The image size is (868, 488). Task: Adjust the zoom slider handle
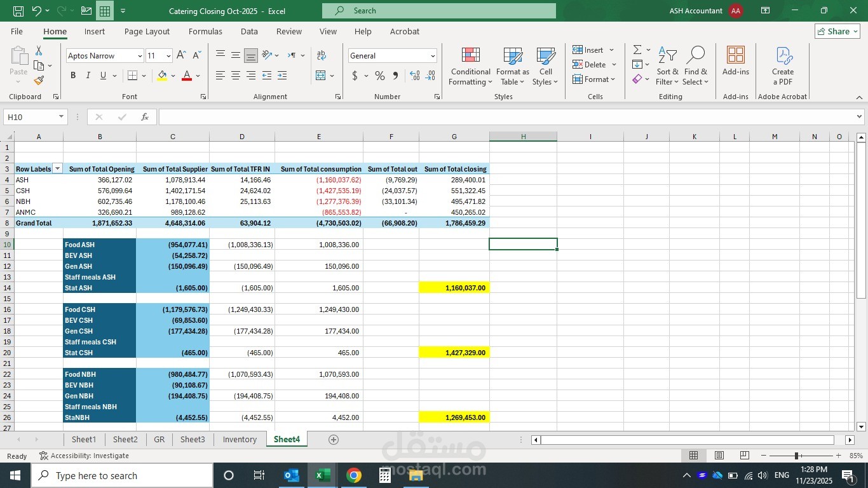pos(796,456)
